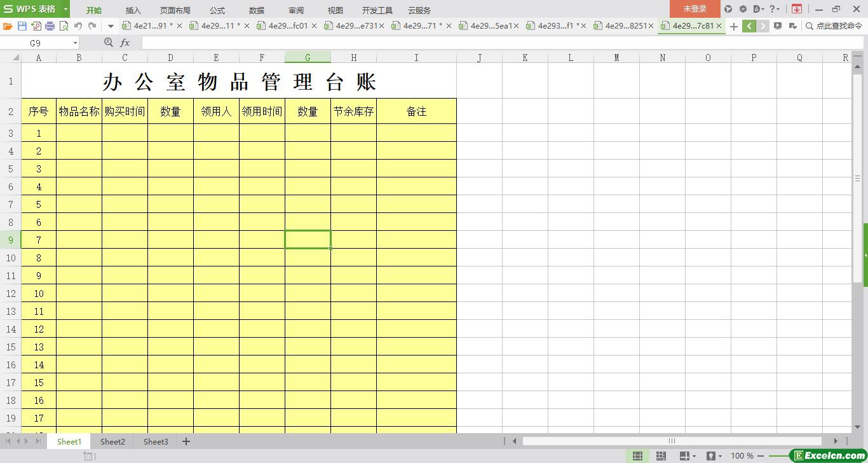Undo the last action

[x=78, y=26]
